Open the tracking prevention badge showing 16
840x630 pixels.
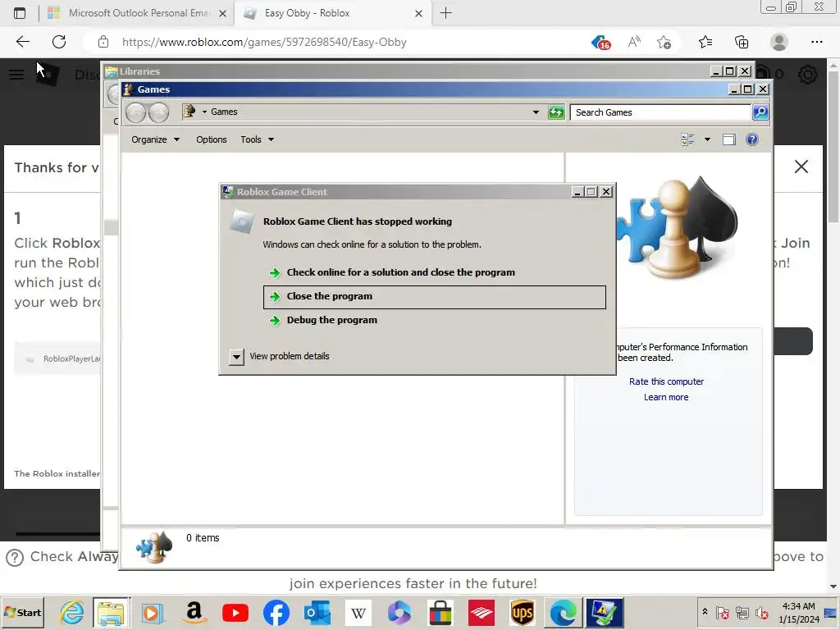[601, 42]
